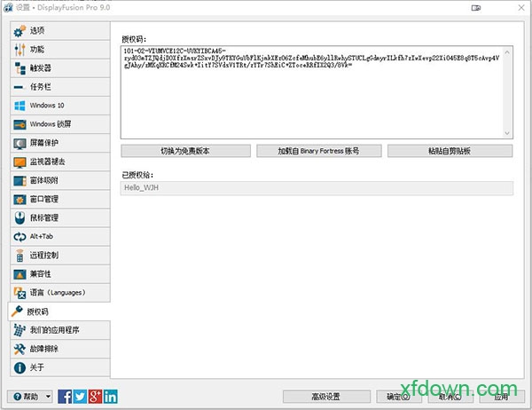Select the 监视器褪去 monitor icon
This screenshot has height=410, width=532.
point(20,162)
